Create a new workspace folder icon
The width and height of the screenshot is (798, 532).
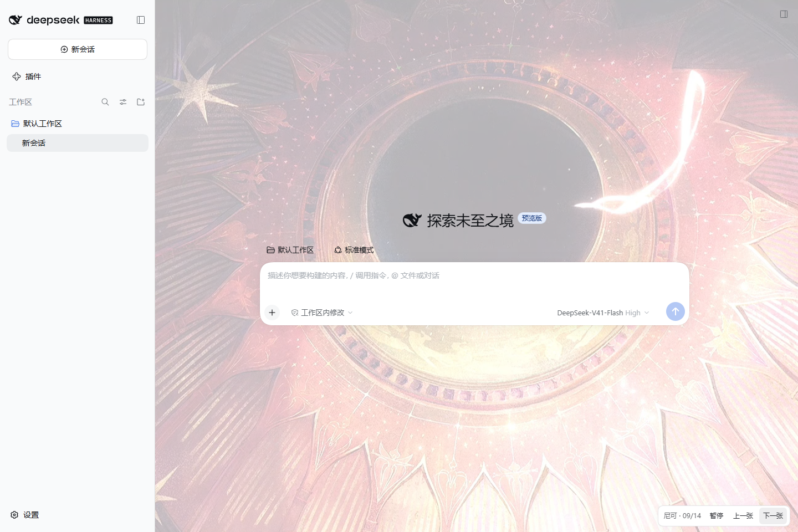[141, 102]
